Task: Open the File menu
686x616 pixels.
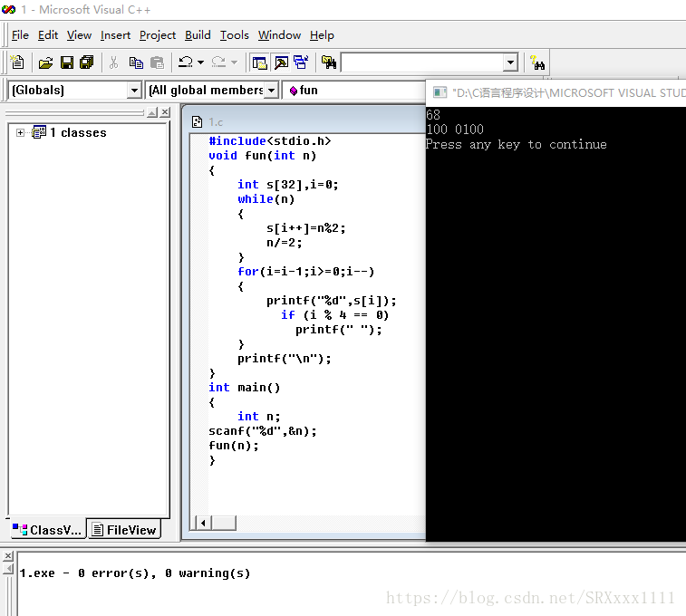Action: [20, 35]
